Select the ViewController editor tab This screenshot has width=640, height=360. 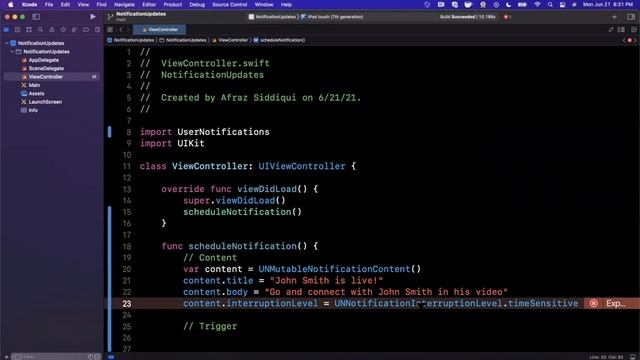[x=160, y=29]
